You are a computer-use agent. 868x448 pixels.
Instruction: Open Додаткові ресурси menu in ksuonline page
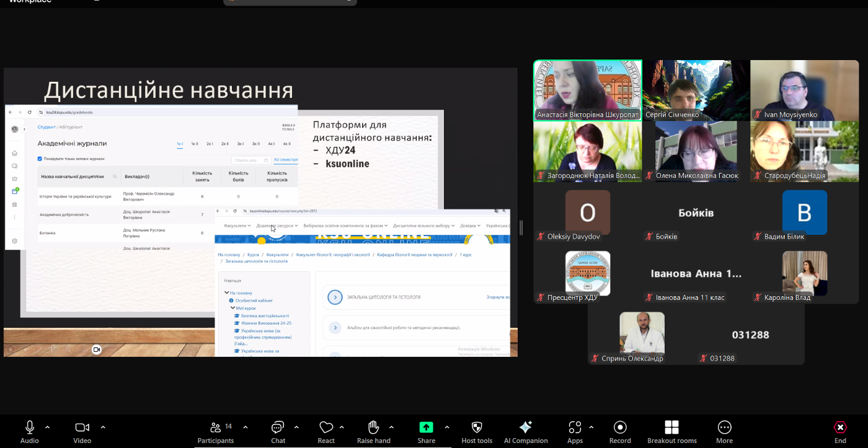click(x=277, y=226)
